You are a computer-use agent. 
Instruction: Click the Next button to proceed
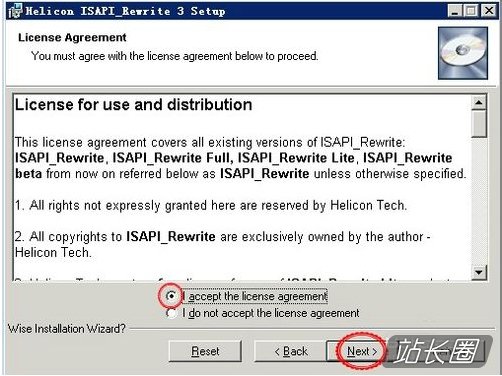pyautogui.click(x=362, y=351)
